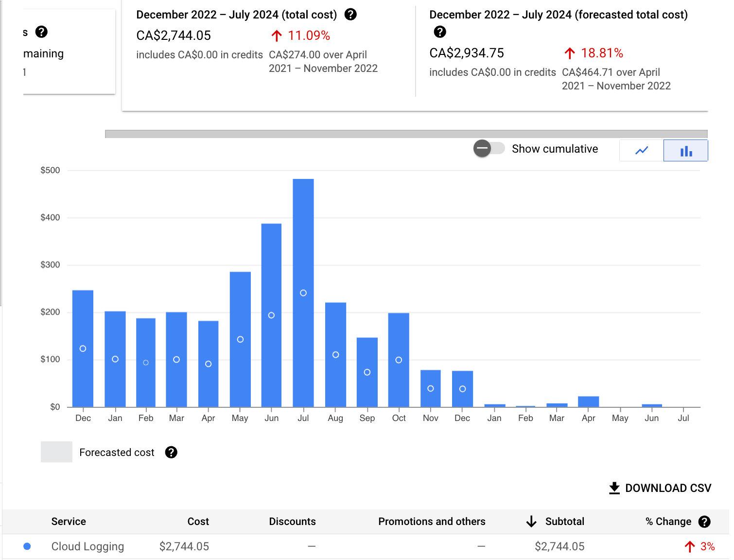Click the 18.81% change figure
The image size is (734, 560).
coord(602,53)
